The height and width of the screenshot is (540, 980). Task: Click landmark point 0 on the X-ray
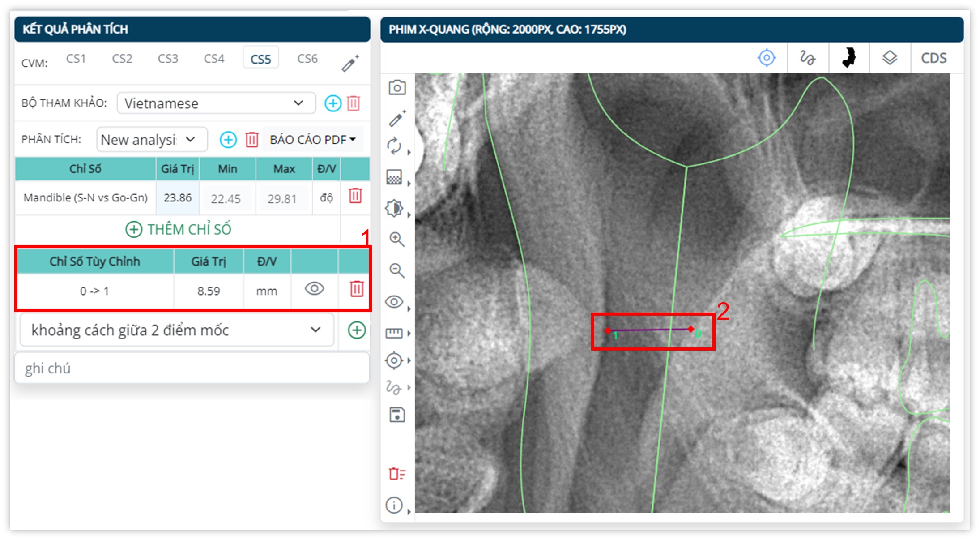click(691, 329)
